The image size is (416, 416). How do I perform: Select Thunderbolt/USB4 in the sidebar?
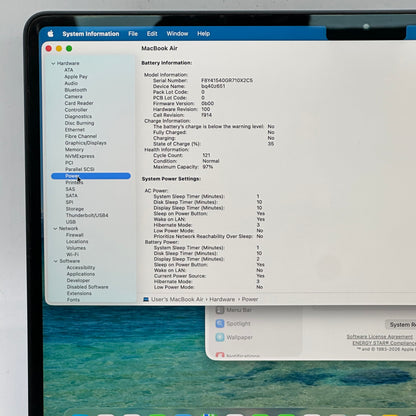[x=87, y=215]
